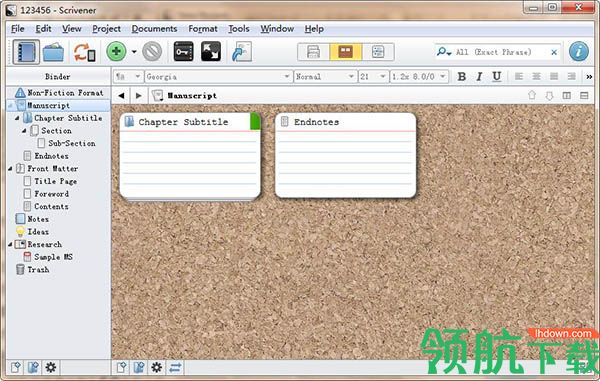
Task: Open the Add item dropdown arrow
Action: 134,52
